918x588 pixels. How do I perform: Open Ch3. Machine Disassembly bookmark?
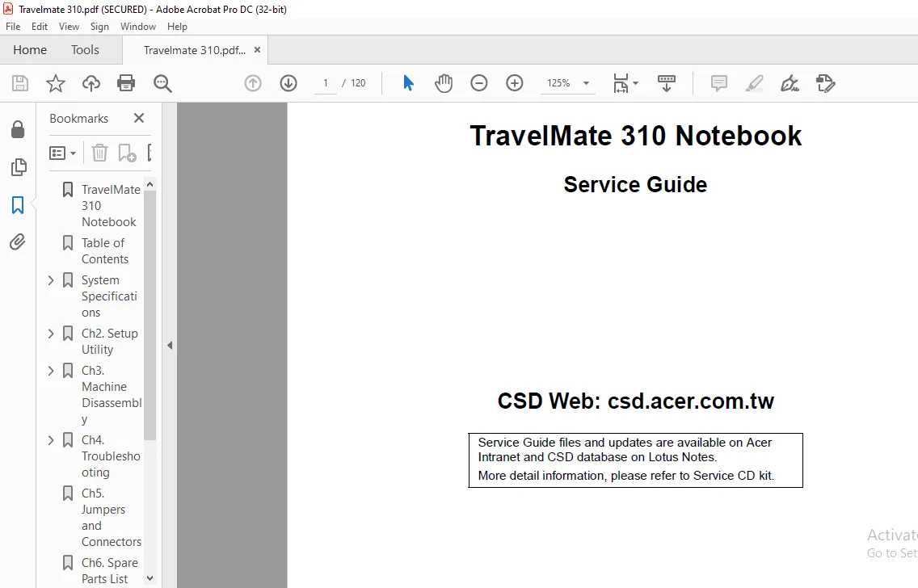pyautogui.click(x=112, y=395)
